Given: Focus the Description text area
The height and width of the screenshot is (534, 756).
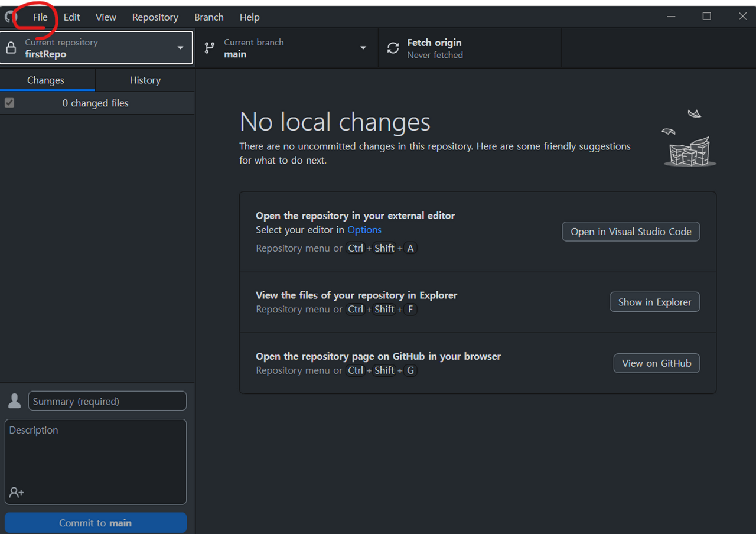Looking at the screenshot, I should tap(96, 462).
